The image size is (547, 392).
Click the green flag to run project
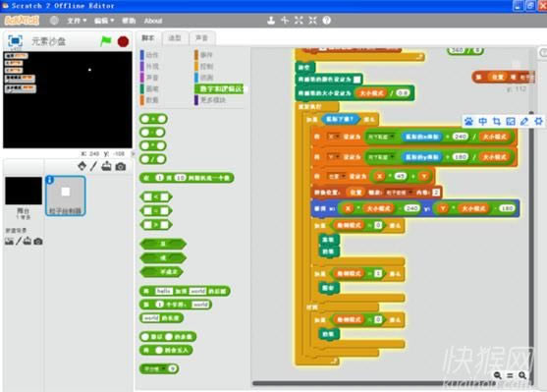coord(106,41)
